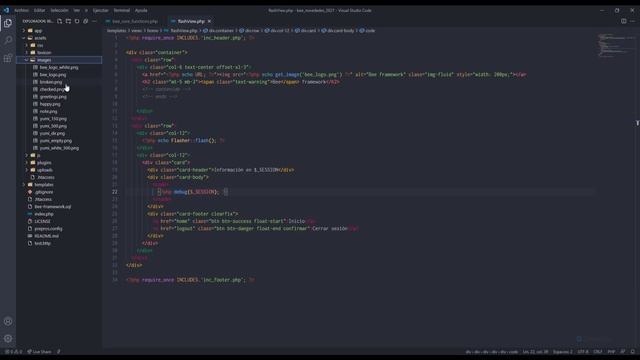Click the UTF-8 encoding status bar item
The width and height of the screenshot is (640, 360).
coord(583,351)
